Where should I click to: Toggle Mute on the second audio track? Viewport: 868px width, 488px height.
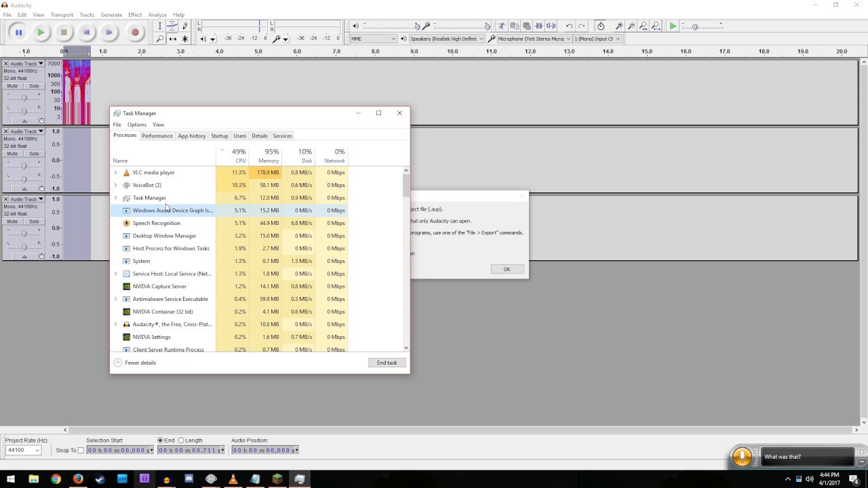[12, 154]
